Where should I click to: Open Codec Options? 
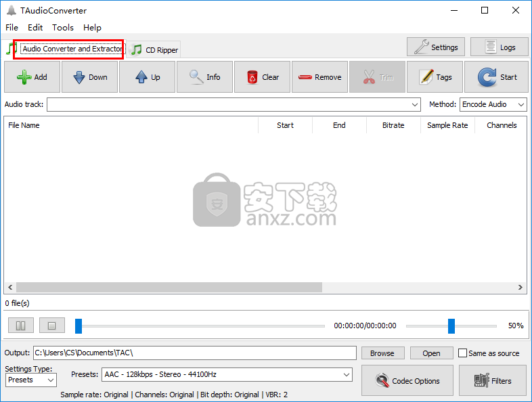coord(407,380)
